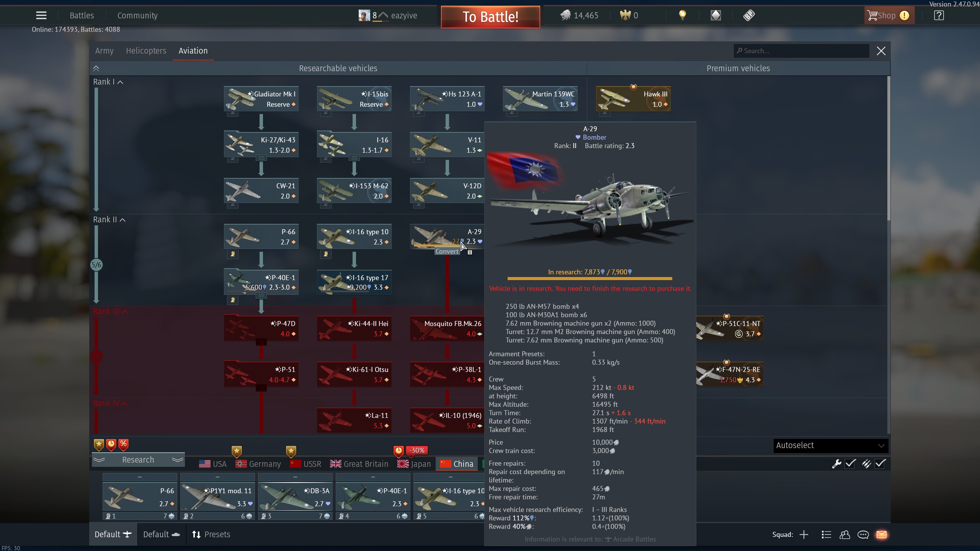Screen dimensions: 980x551
Task: Click the percent discount icon
Action: [123, 445]
